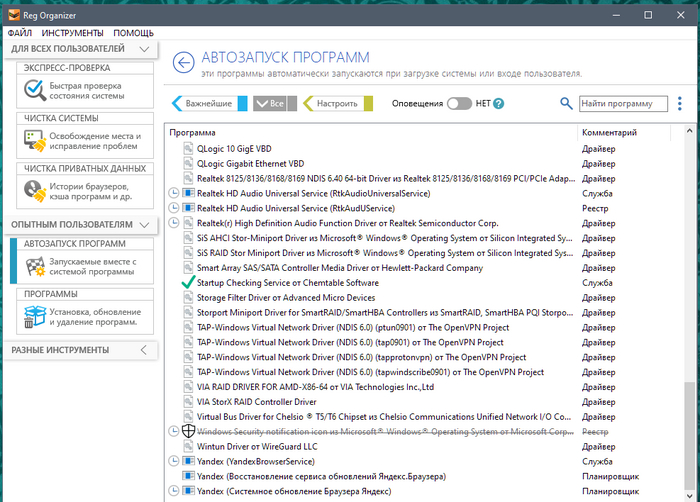Expand the Разные инструменты section
The height and width of the screenshot is (502, 700).
click(x=144, y=350)
